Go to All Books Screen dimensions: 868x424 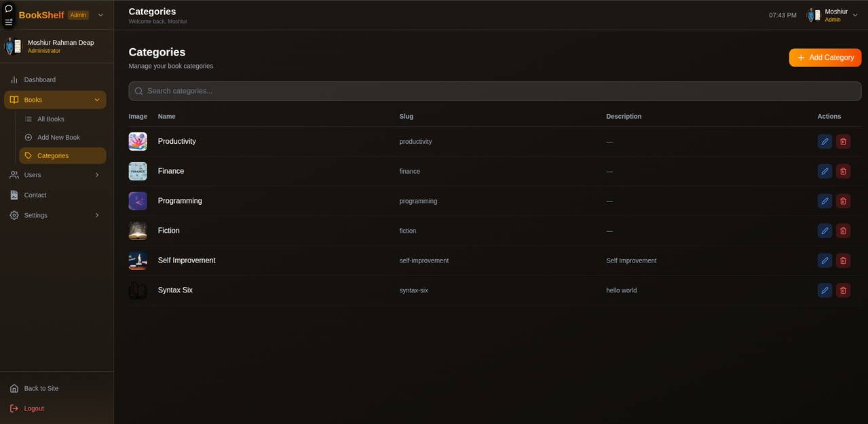click(62, 119)
